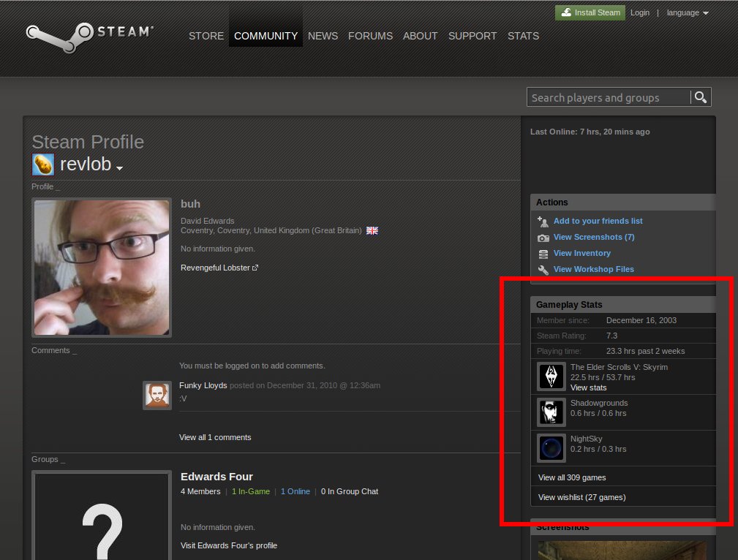Viewport: 738px width, 560px height.
Task: Click the Steam logo in header
Action: (x=89, y=34)
